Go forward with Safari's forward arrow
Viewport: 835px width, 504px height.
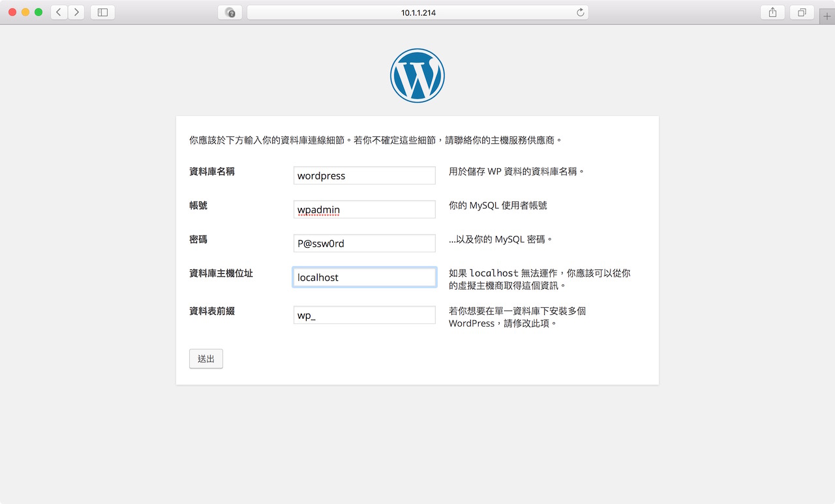(76, 12)
